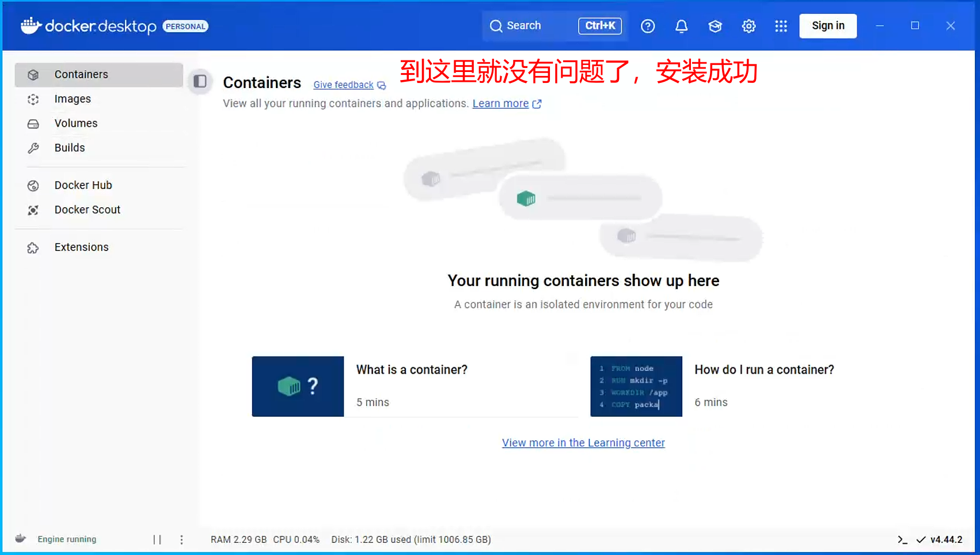Screen dimensions: 980x555
Task: Click the '6 mins' duration text
Action: pyautogui.click(x=711, y=402)
